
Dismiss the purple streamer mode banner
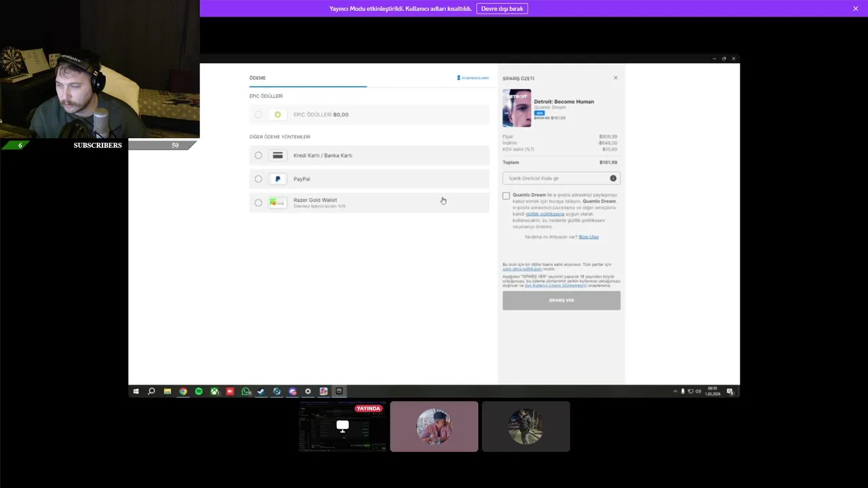(x=856, y=9)
